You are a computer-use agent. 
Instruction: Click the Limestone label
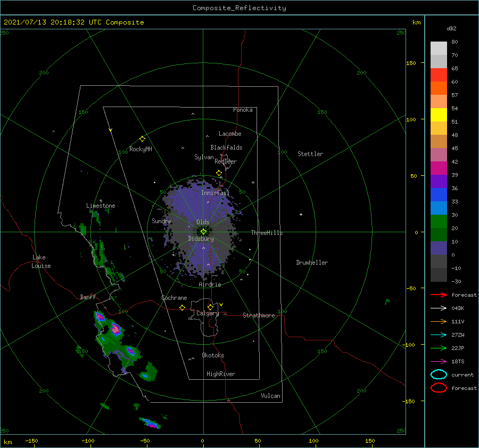[101, 206]
